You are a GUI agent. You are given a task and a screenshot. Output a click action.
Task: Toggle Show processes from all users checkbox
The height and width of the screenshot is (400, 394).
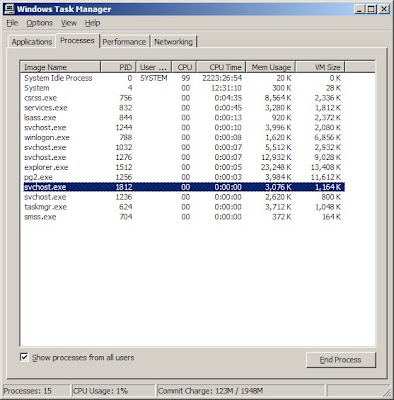pos(24,357)
